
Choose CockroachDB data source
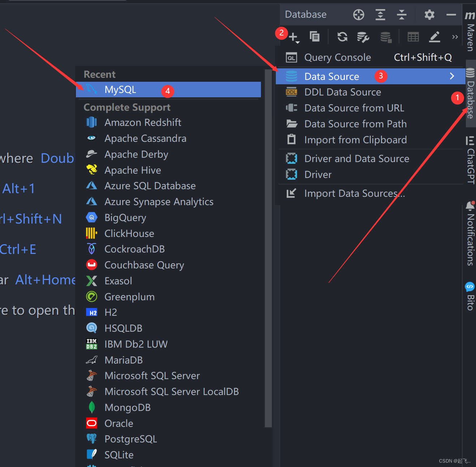(168, 249)
